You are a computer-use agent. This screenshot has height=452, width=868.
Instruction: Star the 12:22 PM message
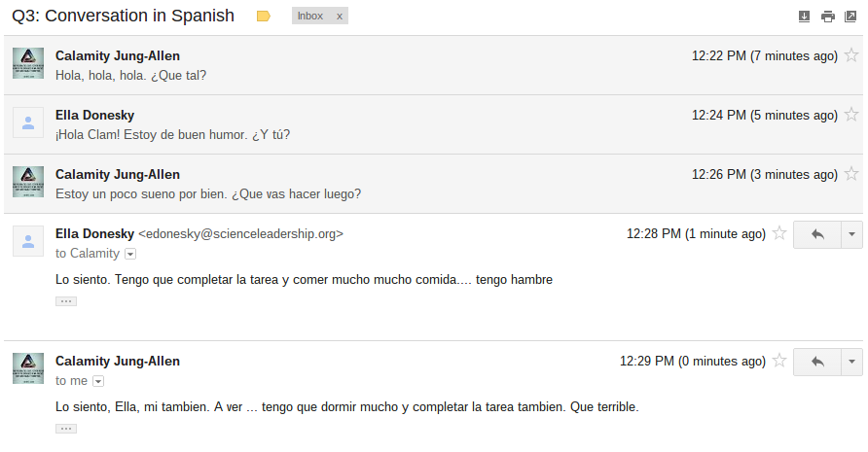(x=851, y=55)
